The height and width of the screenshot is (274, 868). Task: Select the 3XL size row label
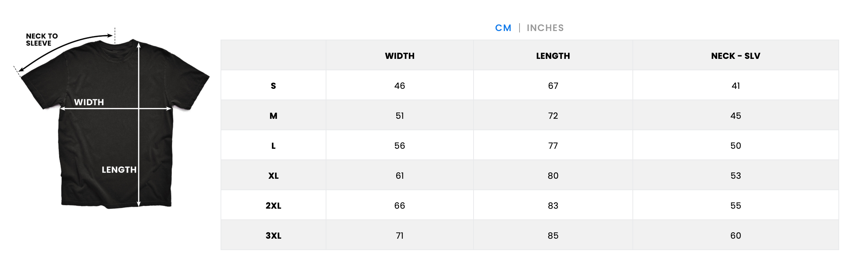pos(273,236)
